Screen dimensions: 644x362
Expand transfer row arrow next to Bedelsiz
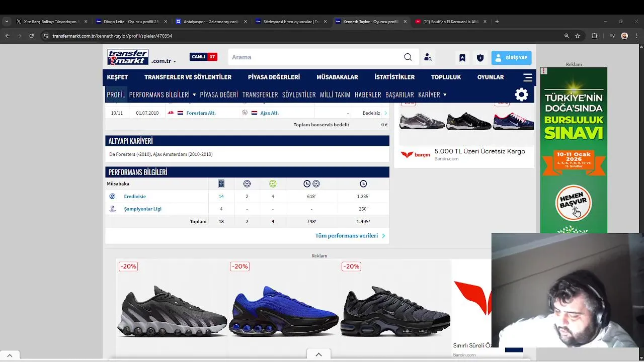click(385, 113)
